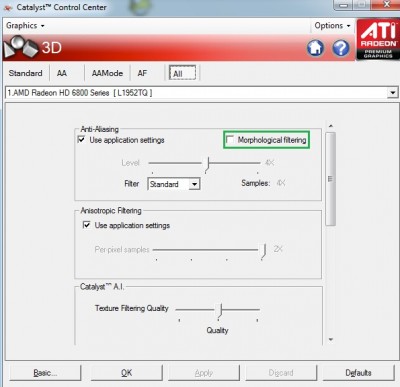This screenshot has height=387, width=400.
Task: Click the Per-pixel samples slider handle
Action: coord(264,251)
